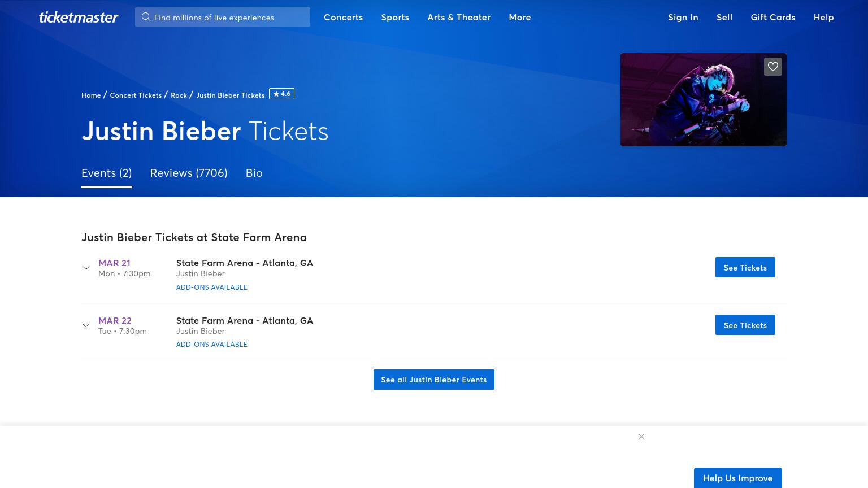The height and width of the screenshot is (488, 868).
Task: Focus the Find millions of live experiences field
Action: (x=223, y=17)
